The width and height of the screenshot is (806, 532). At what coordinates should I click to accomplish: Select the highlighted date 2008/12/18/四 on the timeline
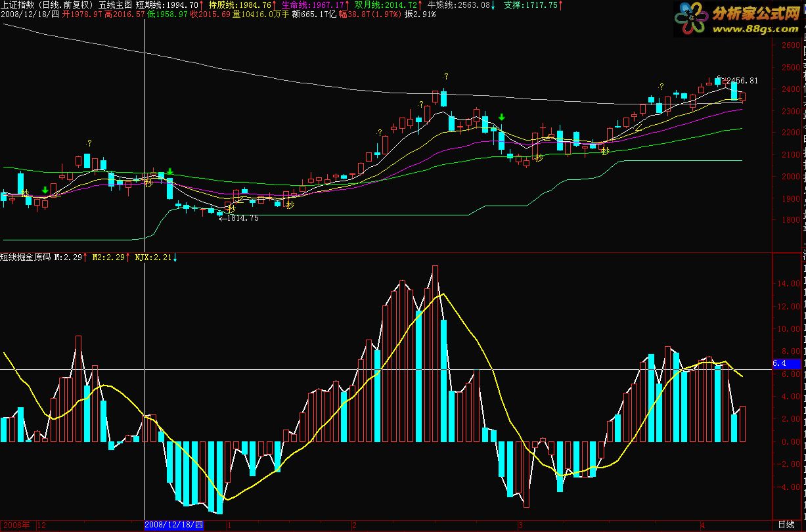coord(175,525)
